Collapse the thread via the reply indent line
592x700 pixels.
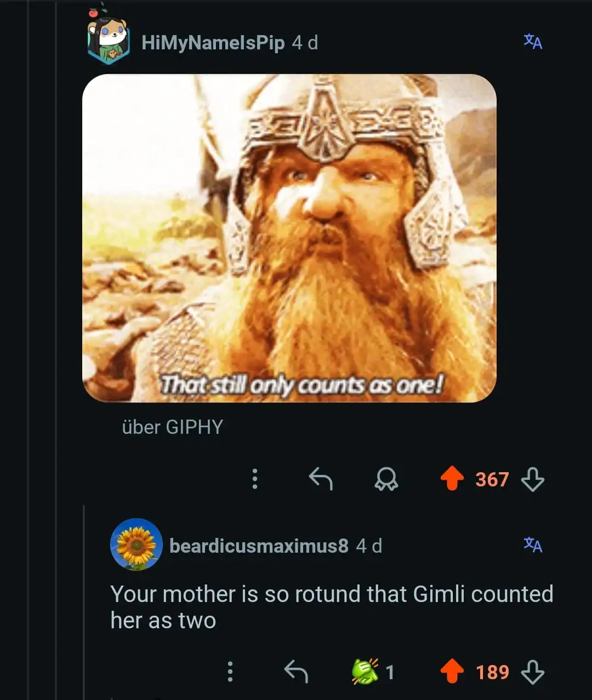click(x=84, y=603)
